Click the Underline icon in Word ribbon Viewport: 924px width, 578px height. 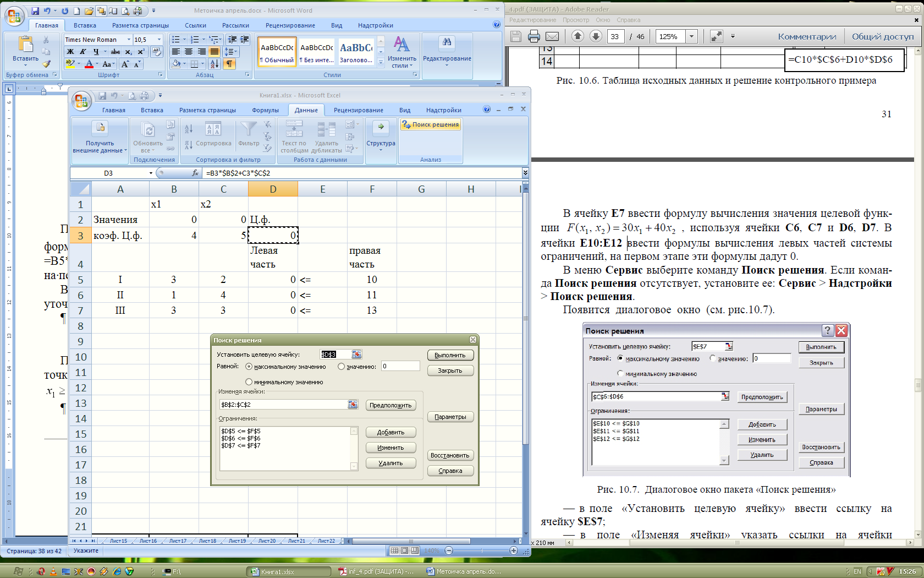click(96, 52)
